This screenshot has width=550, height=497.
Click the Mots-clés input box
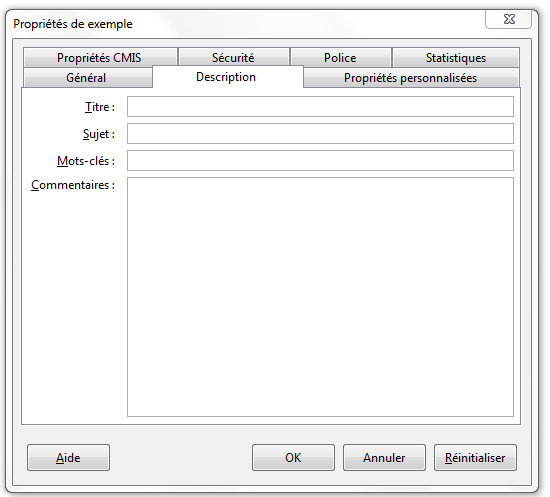(320, 161)
